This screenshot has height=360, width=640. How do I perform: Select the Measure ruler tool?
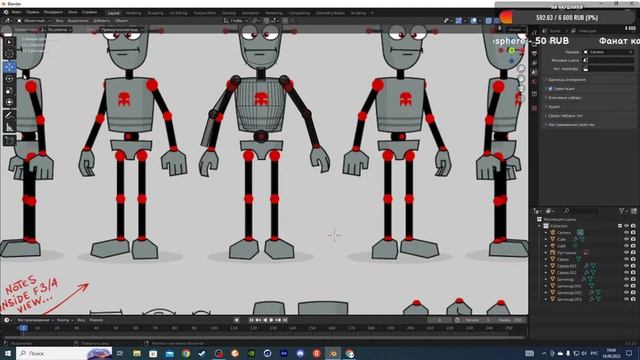pyautogui.click(x=9, y=127)
